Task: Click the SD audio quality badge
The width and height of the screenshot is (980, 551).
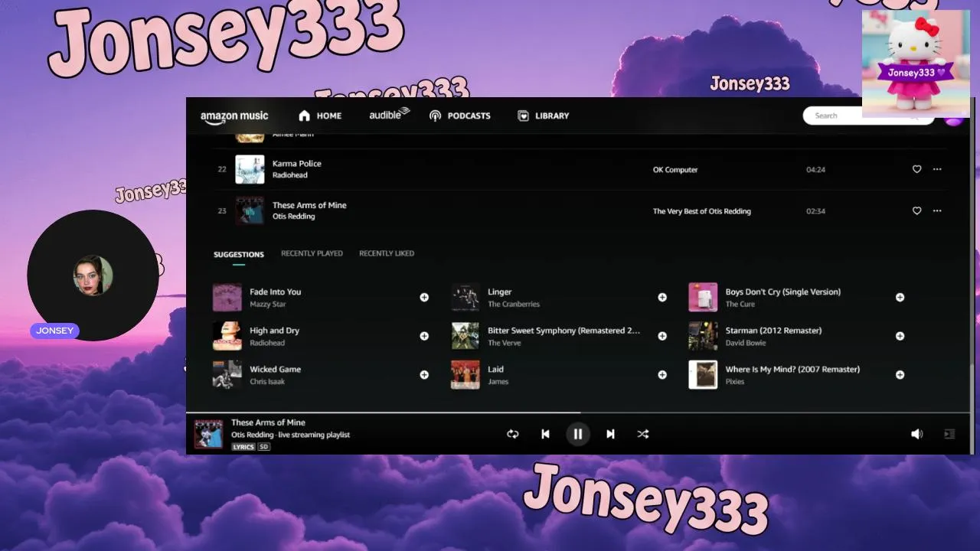Action: point(263,447)
